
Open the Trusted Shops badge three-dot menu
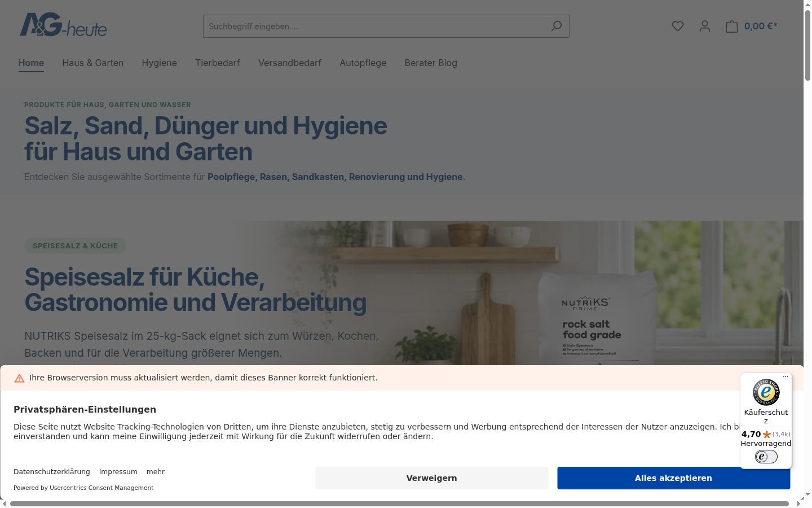coord(785,376)
